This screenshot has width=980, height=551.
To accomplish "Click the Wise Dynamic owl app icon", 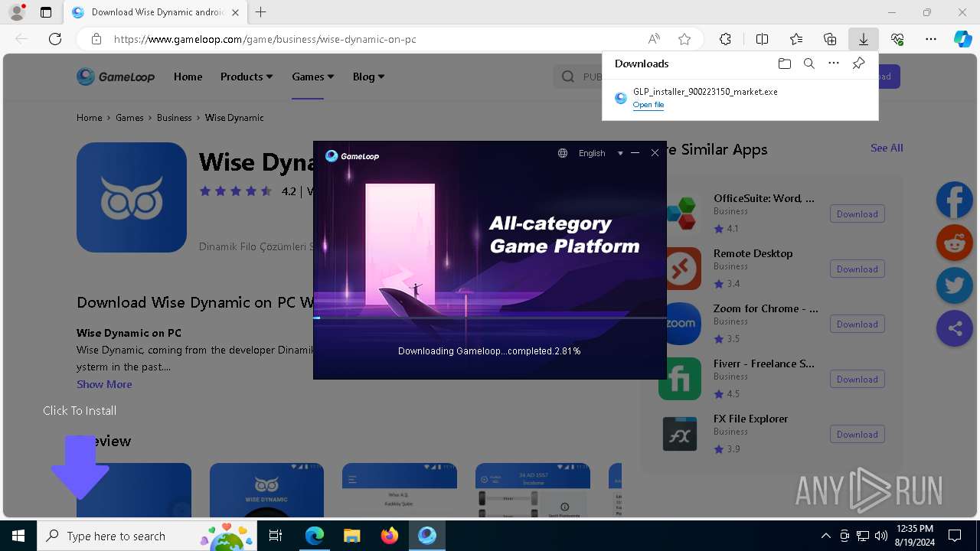I will click(132, 197).
